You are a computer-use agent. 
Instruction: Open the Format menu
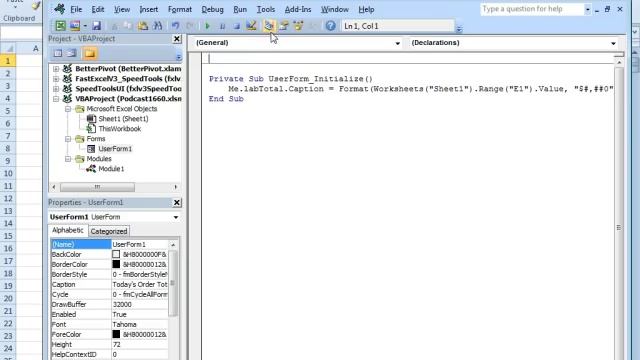pyautogui.click(x=180, y=9)
